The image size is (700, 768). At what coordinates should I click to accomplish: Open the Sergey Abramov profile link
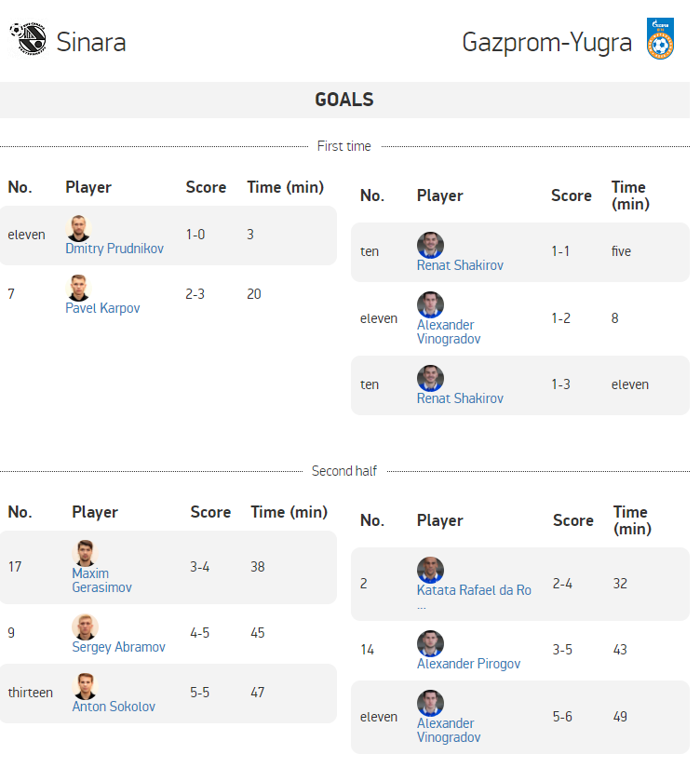(x=118, y=647)
